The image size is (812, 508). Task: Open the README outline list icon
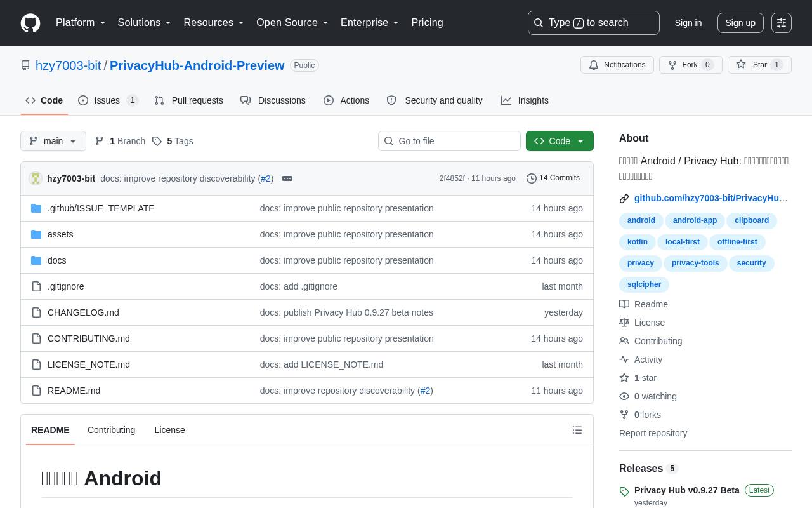(577, 430)
